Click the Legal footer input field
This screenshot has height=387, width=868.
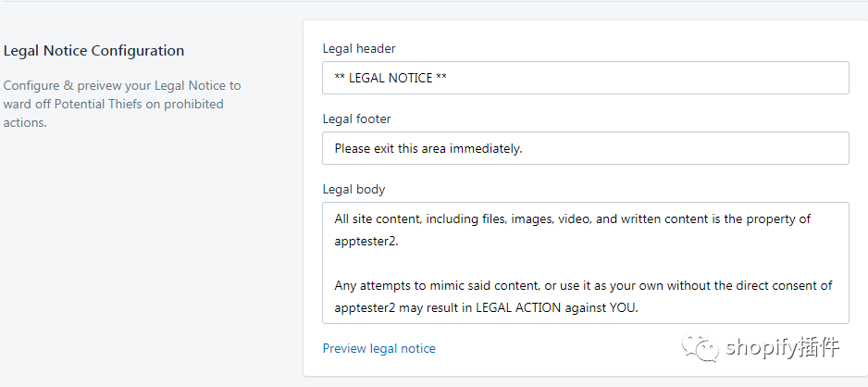click(585, 148)
